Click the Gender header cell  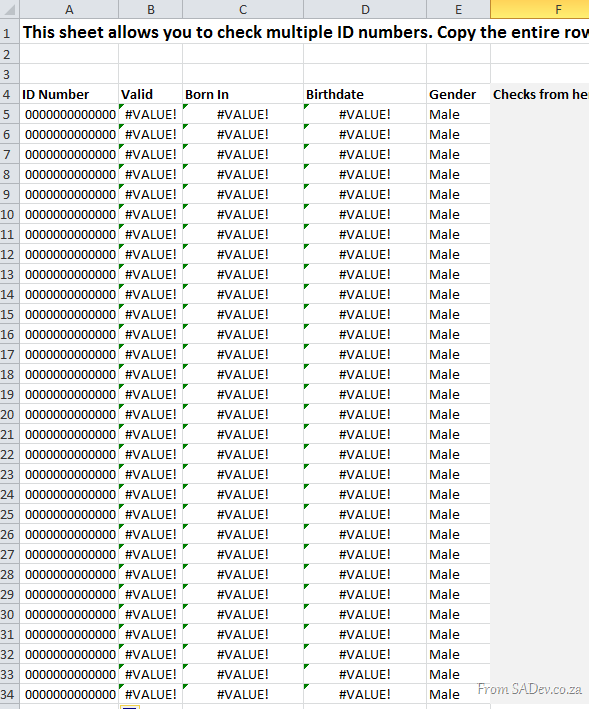[458, 94]
